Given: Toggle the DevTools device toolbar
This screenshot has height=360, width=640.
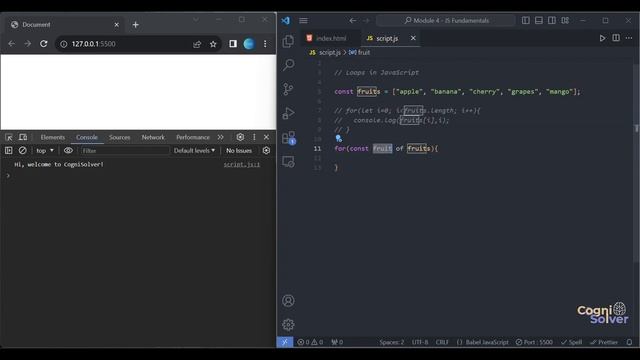Looking at the screenshot, I should tap(23, 137).
